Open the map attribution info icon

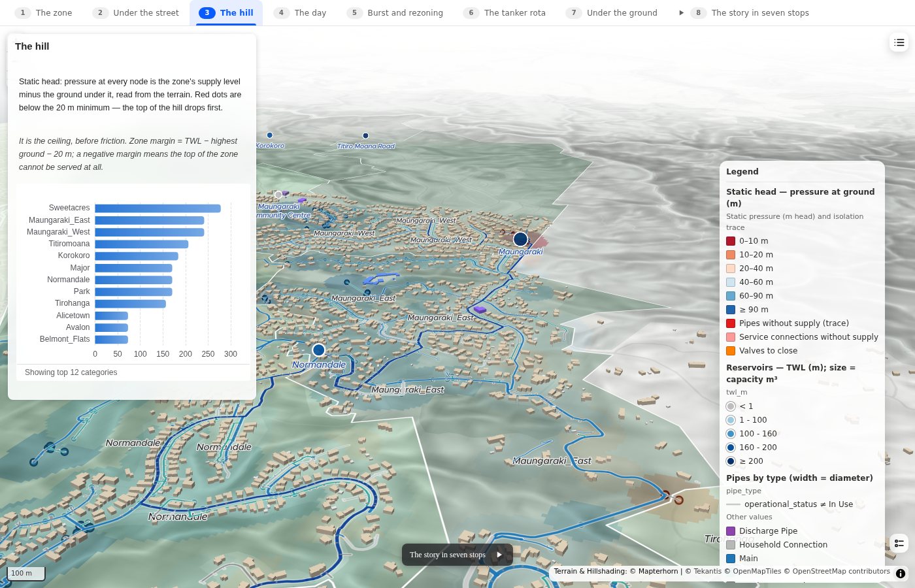click(x=901, y=574)
